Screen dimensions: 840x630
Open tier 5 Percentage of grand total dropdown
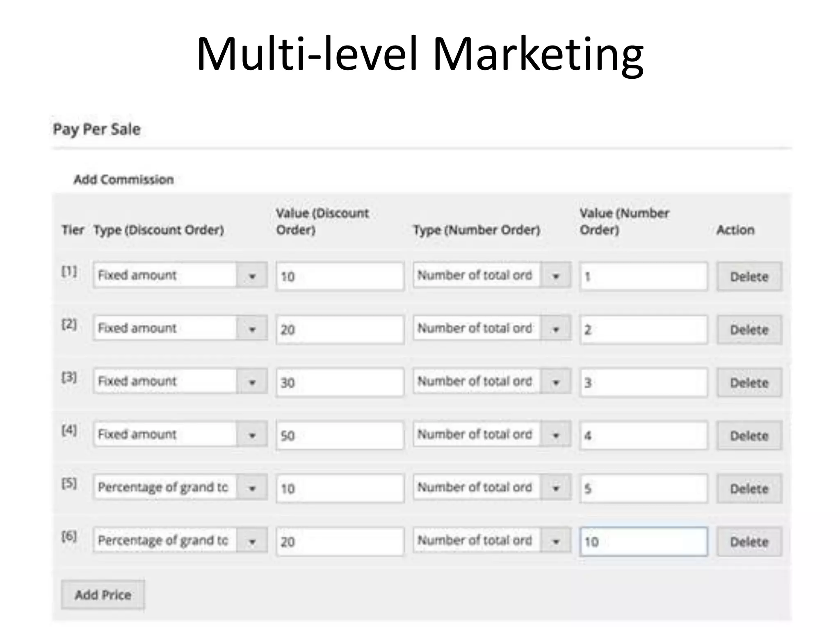[x=180, y=487]
